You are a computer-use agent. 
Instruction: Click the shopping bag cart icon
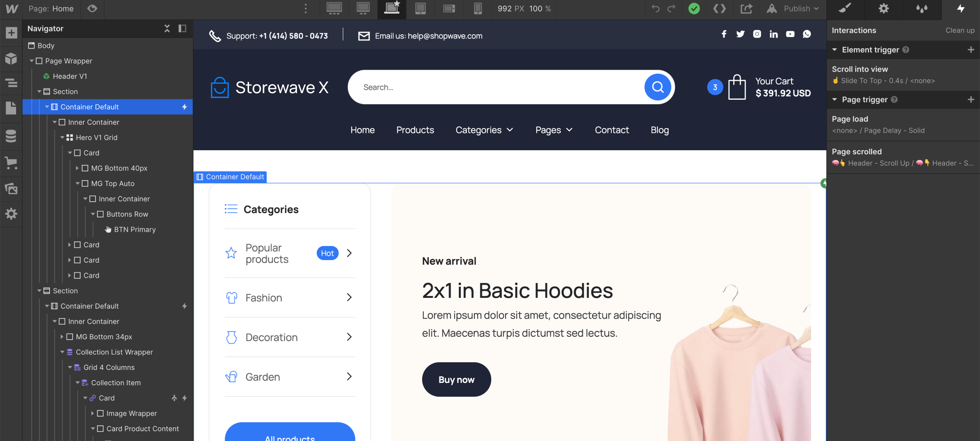click(x=737, y=87)
